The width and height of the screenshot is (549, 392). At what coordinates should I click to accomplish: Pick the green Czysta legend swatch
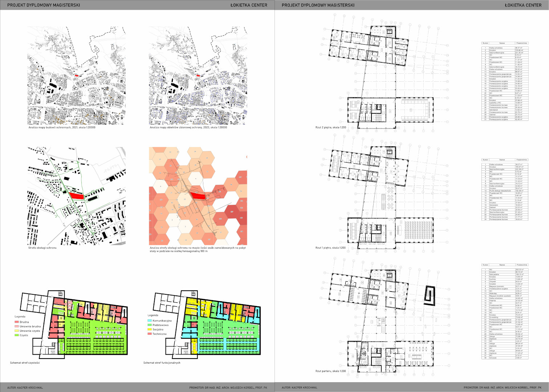click(x=17, y=335)
